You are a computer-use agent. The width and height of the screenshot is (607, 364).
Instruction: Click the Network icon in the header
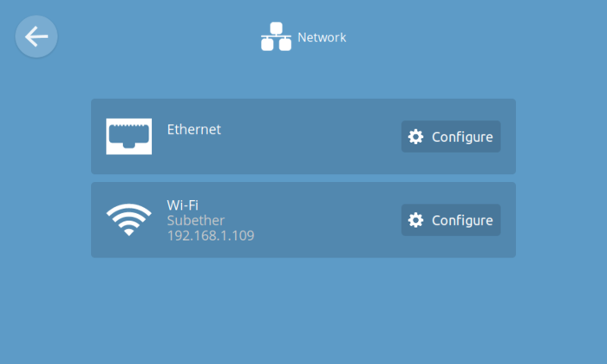tap(276, 38)
